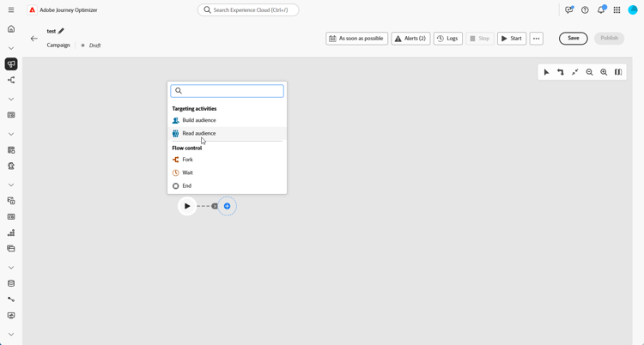The width and height of the screenshot is (644, 345).
Task: Collapse sidebar chevron below Journeys icon
Action: click(x=11, y=99)
